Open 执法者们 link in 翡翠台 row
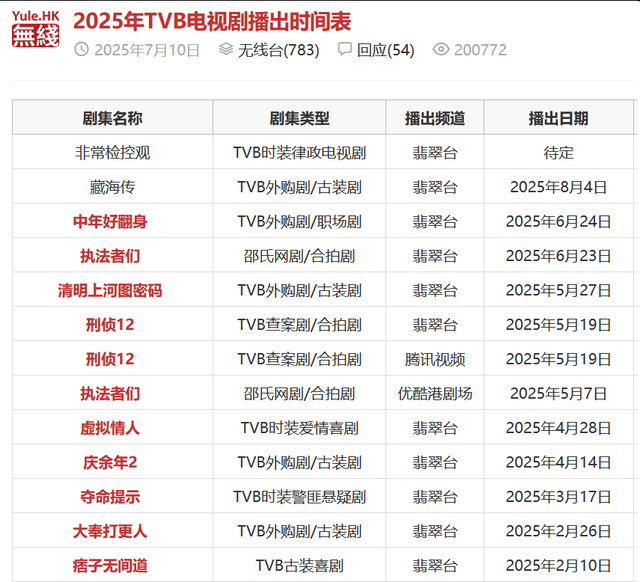 coord(110,256)
